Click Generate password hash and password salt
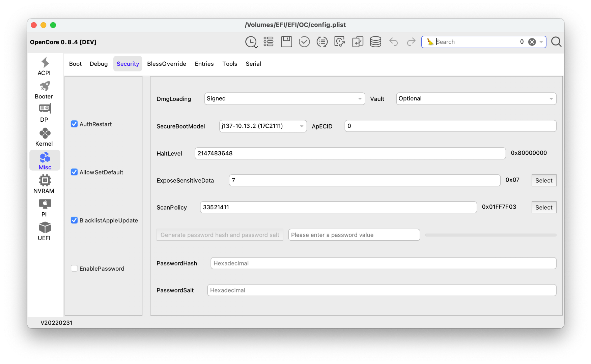The image size is (591, 364). 220,235
